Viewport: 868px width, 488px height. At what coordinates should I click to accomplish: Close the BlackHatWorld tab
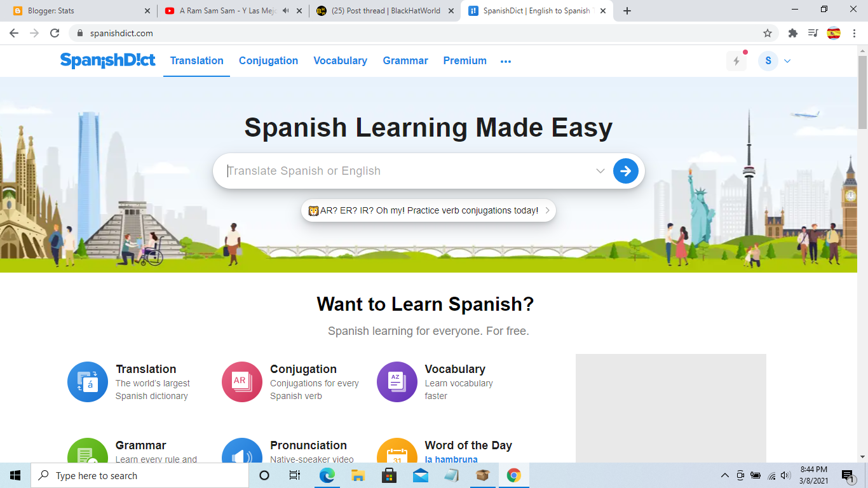[451, 11]
